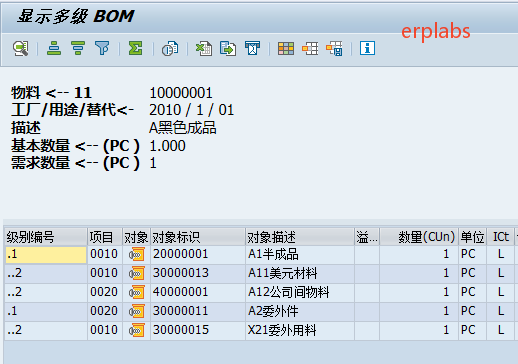The image size is (518, 364).
Task: Click the highlighted level cell .1 of A1半成品
Action: (x=46, y=255)
